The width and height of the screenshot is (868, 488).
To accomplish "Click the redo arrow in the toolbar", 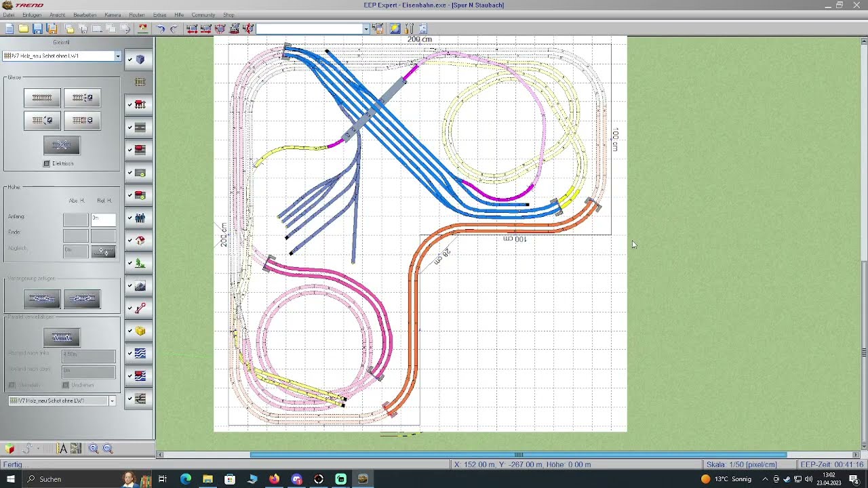I will click(x=174, y=28).
